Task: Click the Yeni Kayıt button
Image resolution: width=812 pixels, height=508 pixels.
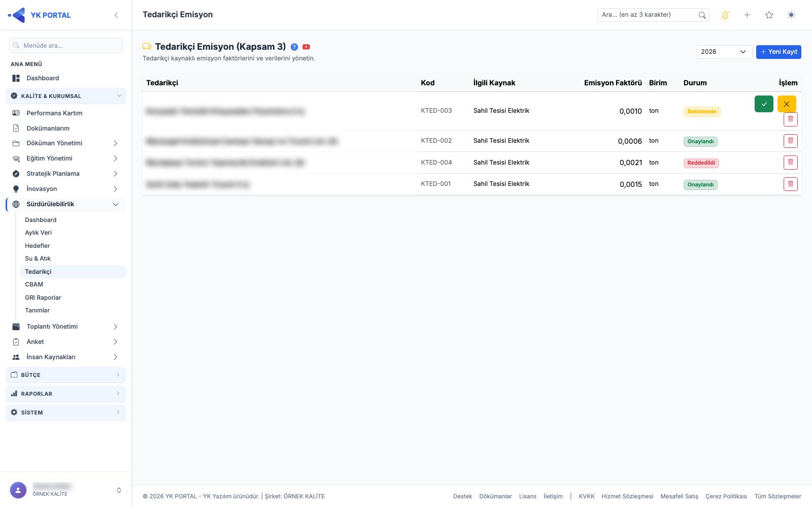Action: coord(779,52)
